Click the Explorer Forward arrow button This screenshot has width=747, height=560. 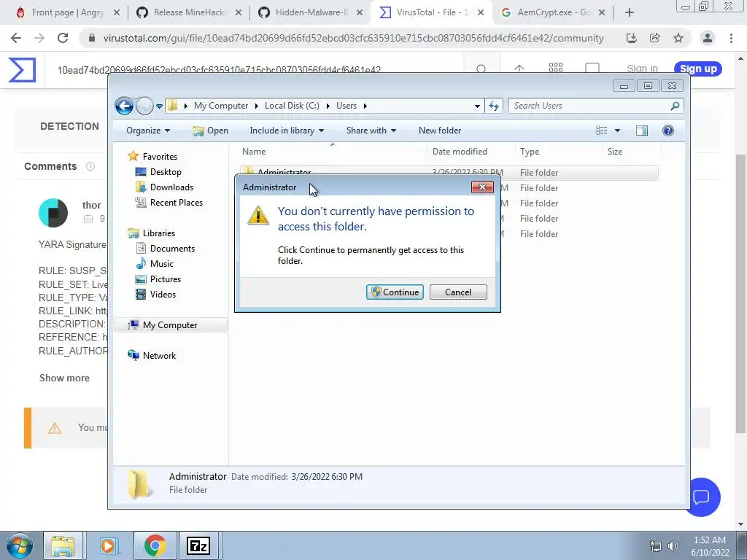[144, 106]
